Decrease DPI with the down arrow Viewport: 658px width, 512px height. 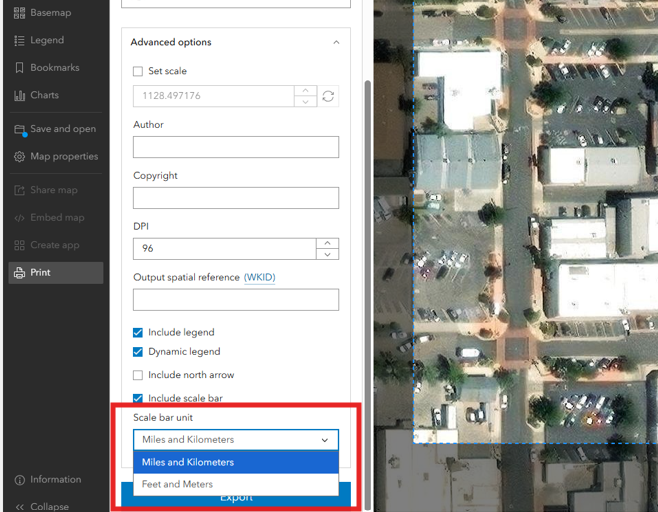pos(327,254)
